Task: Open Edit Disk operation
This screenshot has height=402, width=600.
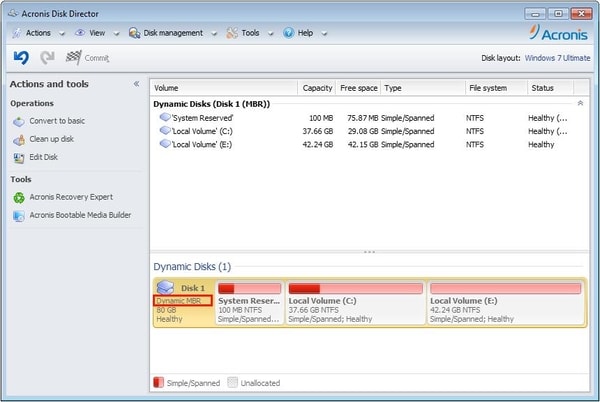Action: coord(45,157)
